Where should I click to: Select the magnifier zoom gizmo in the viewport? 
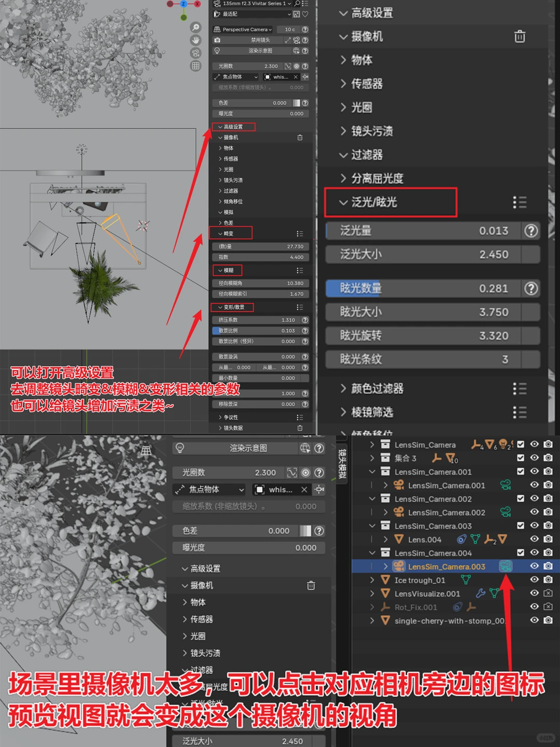(x=196, y=27)
